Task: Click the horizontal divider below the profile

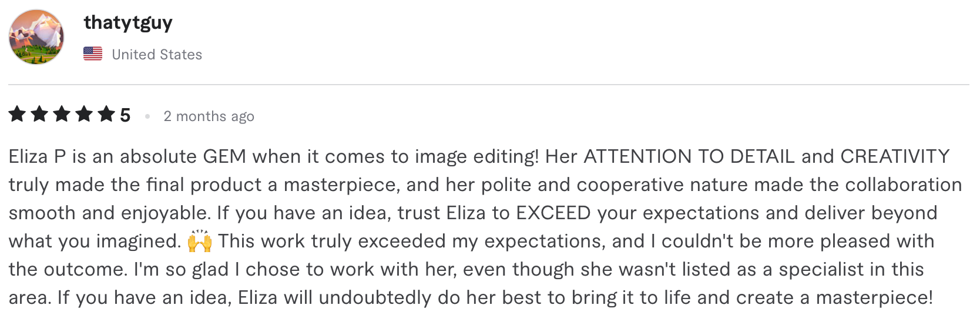Action: coord(489,85)
